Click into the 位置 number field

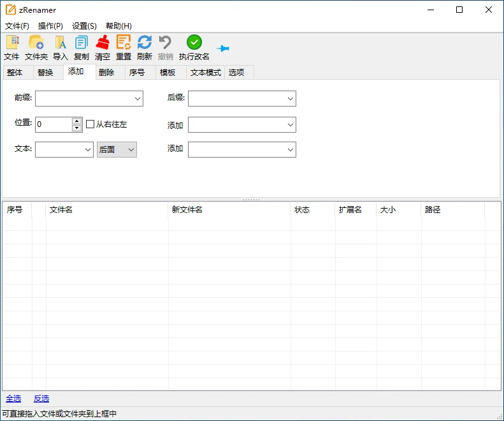54,124
